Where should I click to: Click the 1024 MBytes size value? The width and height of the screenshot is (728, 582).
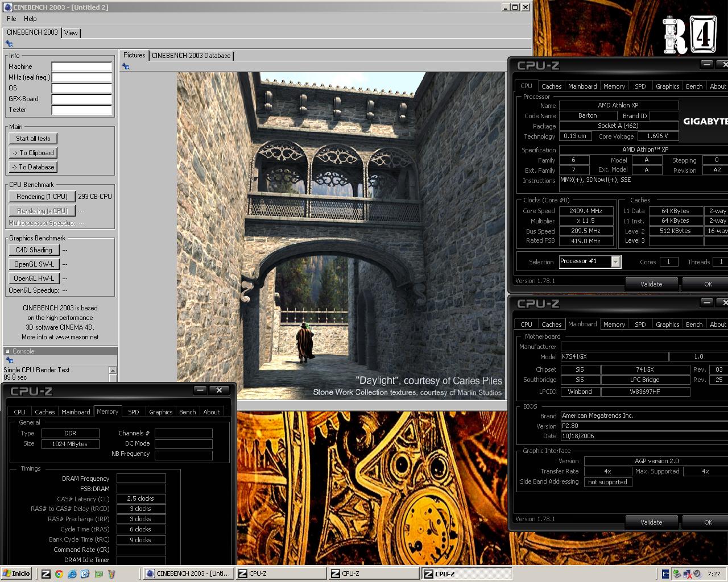tap(70, 444)
